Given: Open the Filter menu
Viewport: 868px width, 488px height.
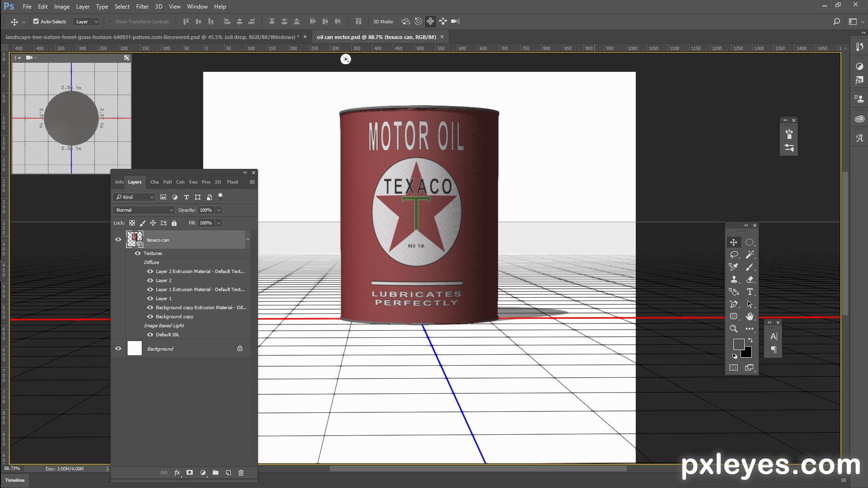Looking at the screenshot, I should (142, 7).
